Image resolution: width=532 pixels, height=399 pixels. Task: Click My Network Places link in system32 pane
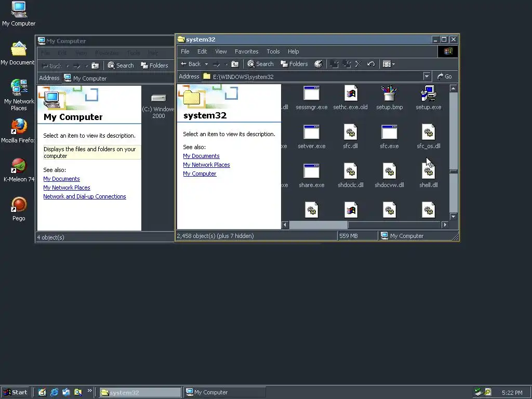206,165
